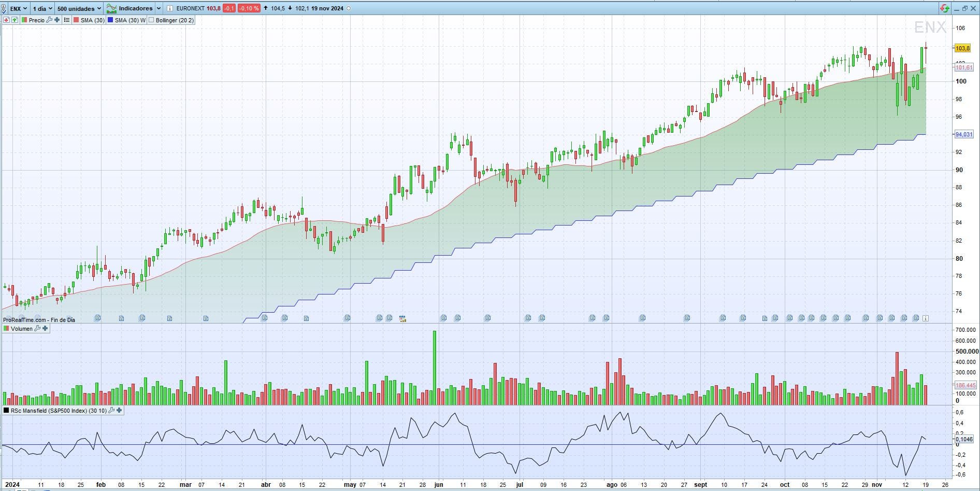Click the 94,031 blue value tag on axis
980x491 pixels.
pyautogui.click(x=963, y=134)
